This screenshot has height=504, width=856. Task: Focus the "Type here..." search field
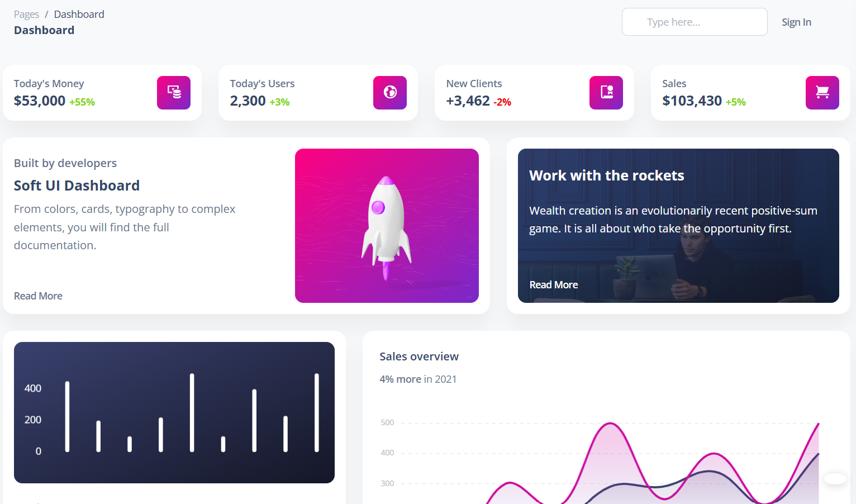694,22
